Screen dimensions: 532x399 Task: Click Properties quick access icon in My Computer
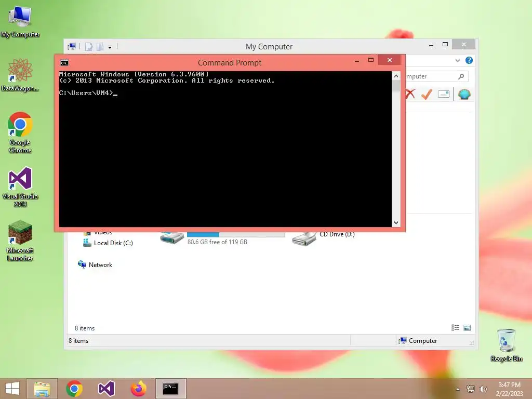click(89, 46)
